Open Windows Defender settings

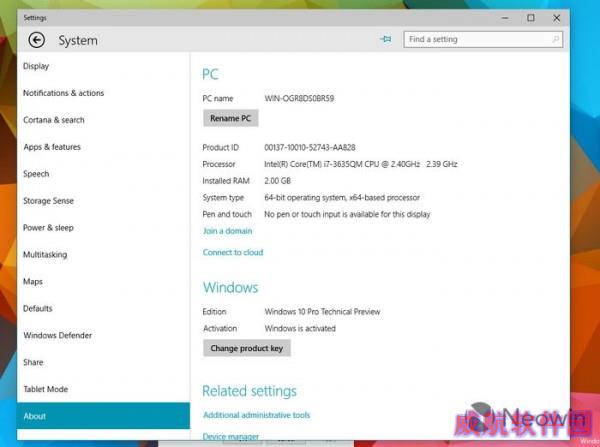click(x=57, y=335)
